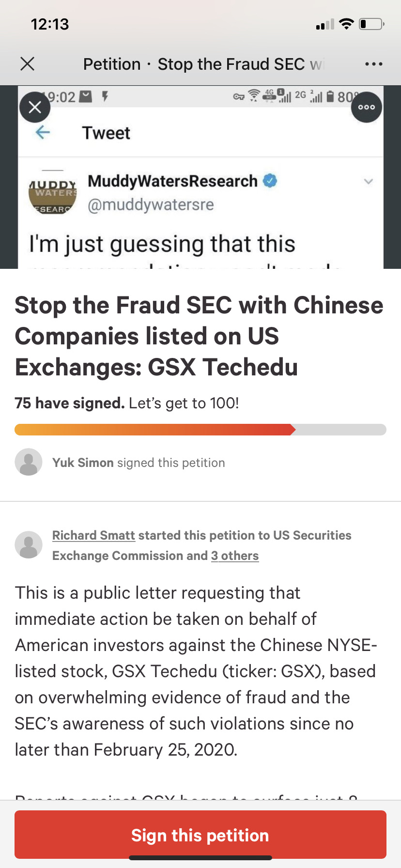Tap the petition headline about GSX Techedu
Screen dimensions: 401x868
(x=199, y=336)
